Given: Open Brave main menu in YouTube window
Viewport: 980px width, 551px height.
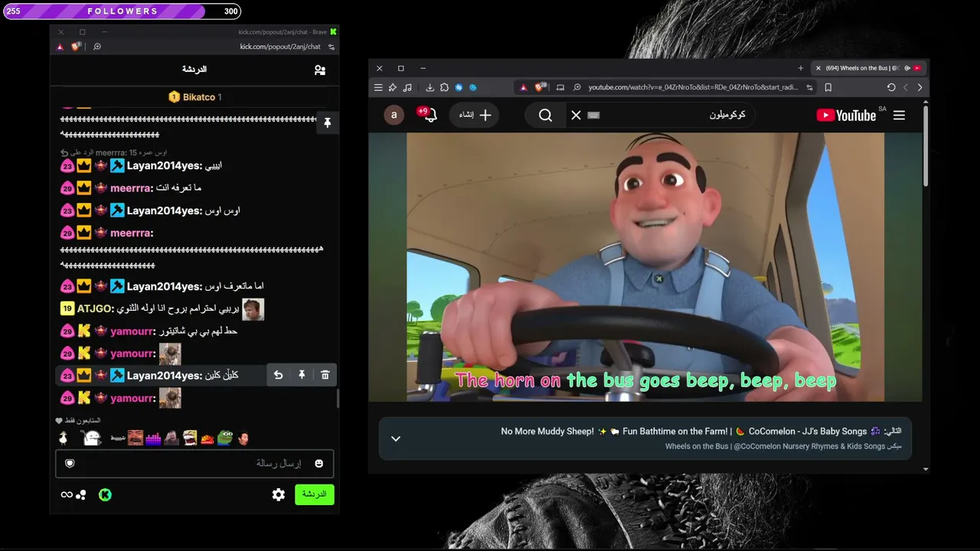Looking at the screenshot, I should (378, 87).
